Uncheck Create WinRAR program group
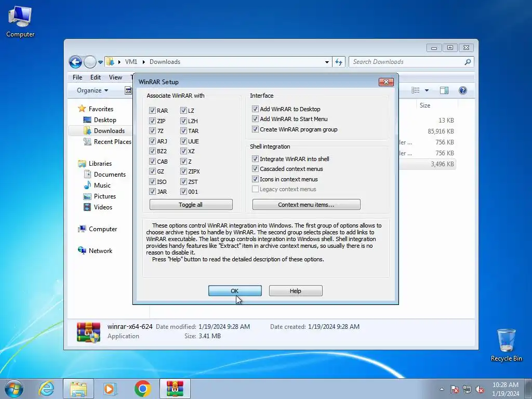 pos(255,129)
